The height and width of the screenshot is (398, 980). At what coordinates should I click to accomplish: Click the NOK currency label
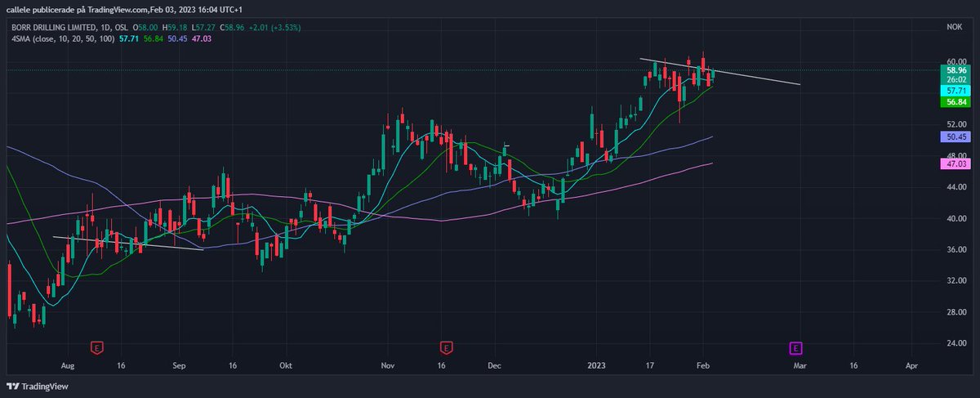click(x=955, y=26)
